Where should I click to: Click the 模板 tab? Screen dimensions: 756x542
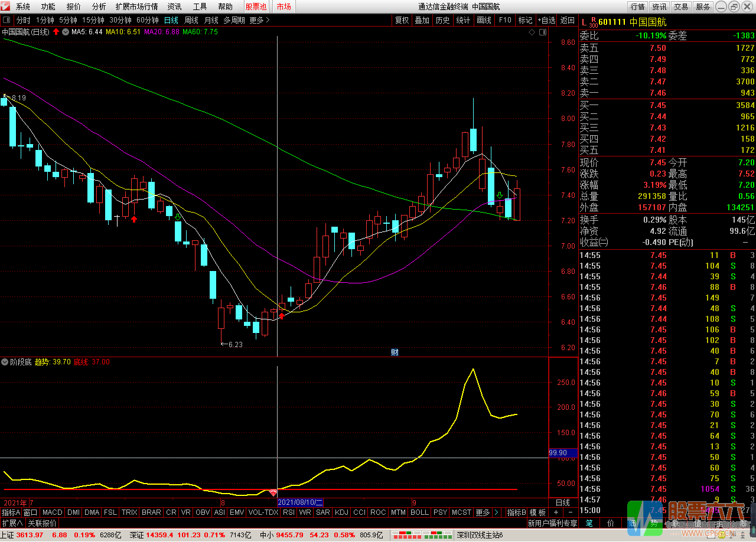click(537, 512)
